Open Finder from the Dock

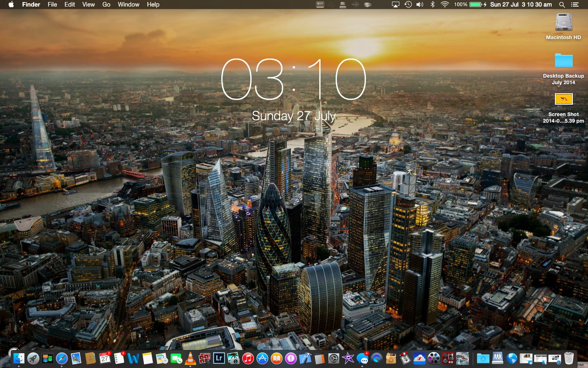point(19,359)
